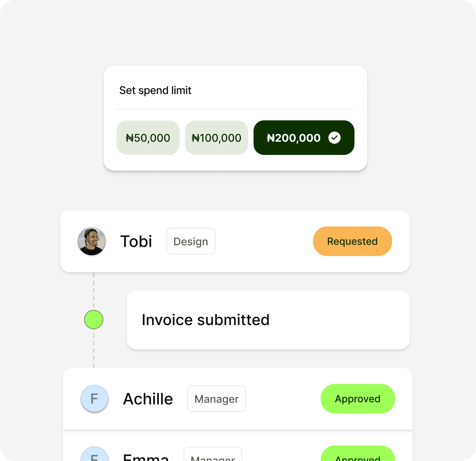Click the Set spend limit heading
This screenshot has width=476, height=461.
coord(155,90)
